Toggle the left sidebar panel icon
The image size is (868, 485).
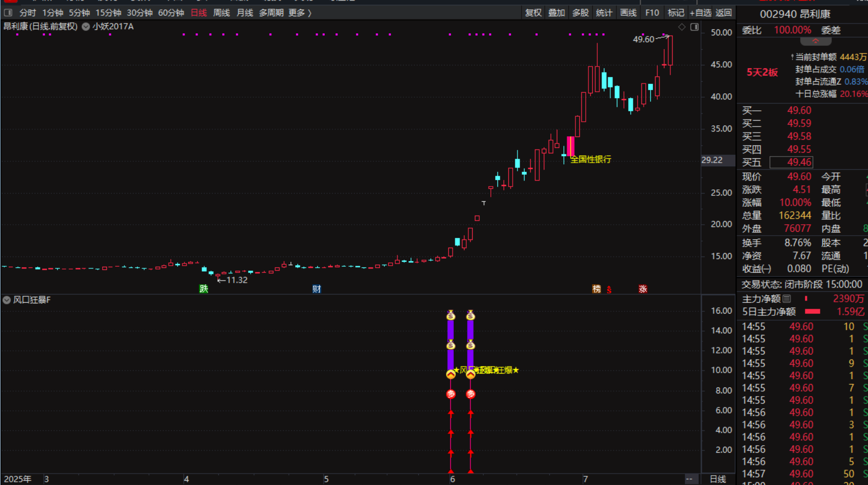[8, 13]
